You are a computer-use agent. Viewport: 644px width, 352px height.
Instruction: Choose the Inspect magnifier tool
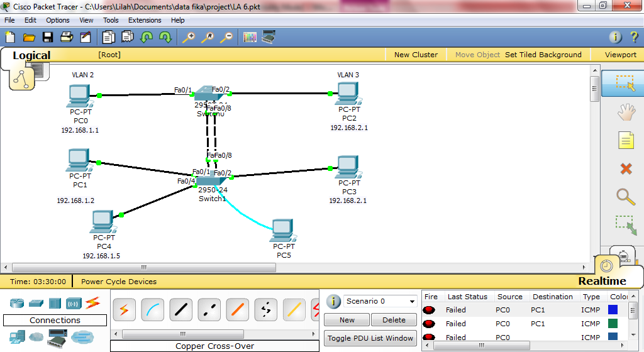(x=626, y=197)
